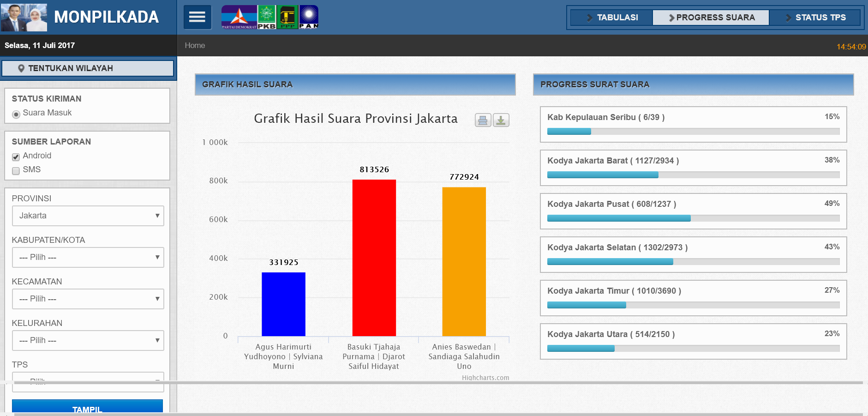The width and height of the screenshot is (868, 416).
Task: Open the Kecamatan dropdown list
Action: [88, 299]
